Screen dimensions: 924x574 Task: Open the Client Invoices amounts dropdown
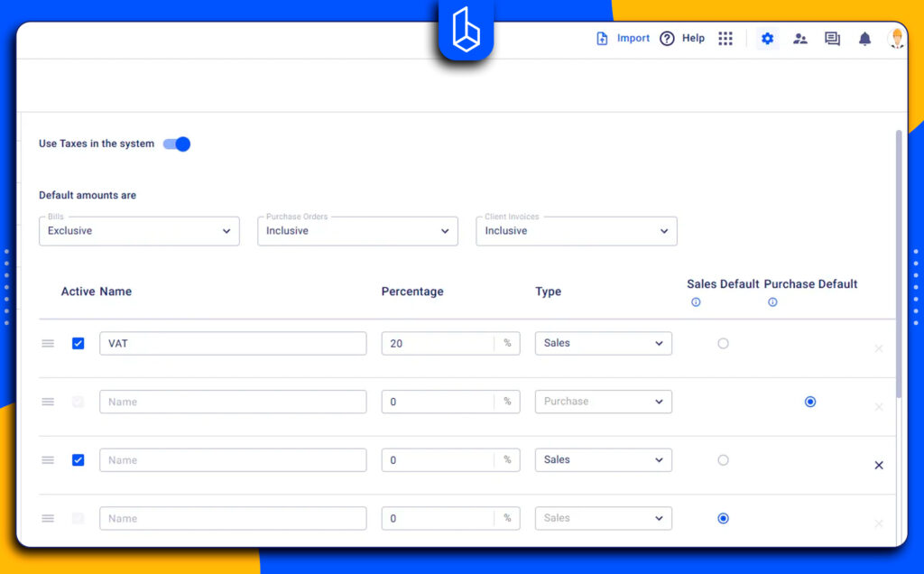(x=577, y=231)
